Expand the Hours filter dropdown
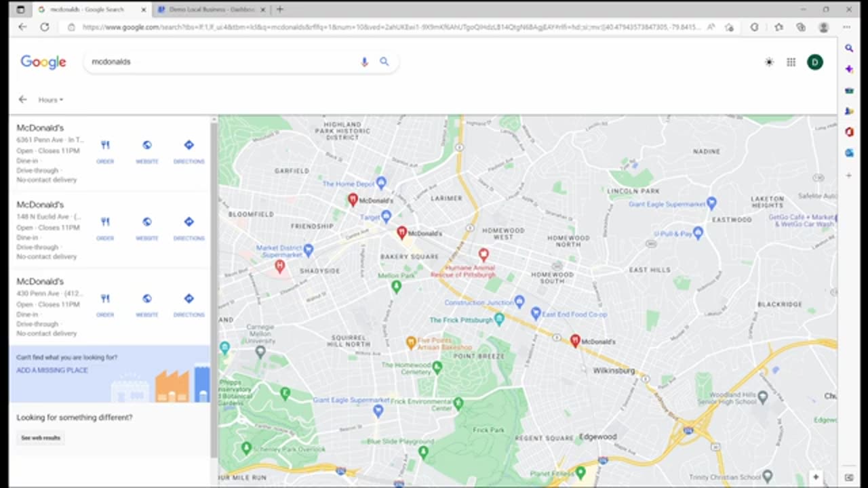This screenshot has height=488, width=868. 51,100
